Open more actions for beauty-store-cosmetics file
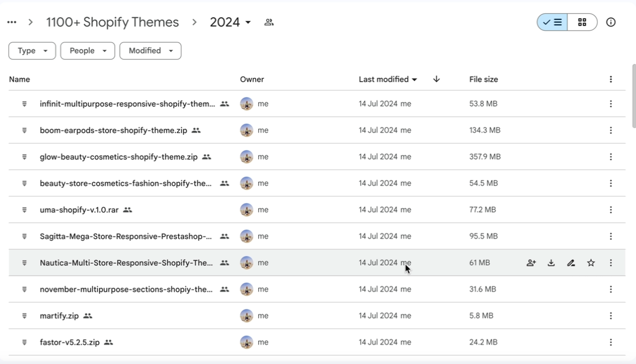 pyautogui.click(x=611, y=183)
